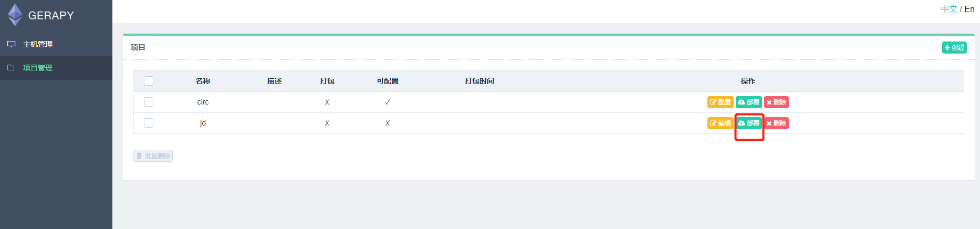
Task: Click the Gerapy logo icon
Action: click(x=15, y=15)
